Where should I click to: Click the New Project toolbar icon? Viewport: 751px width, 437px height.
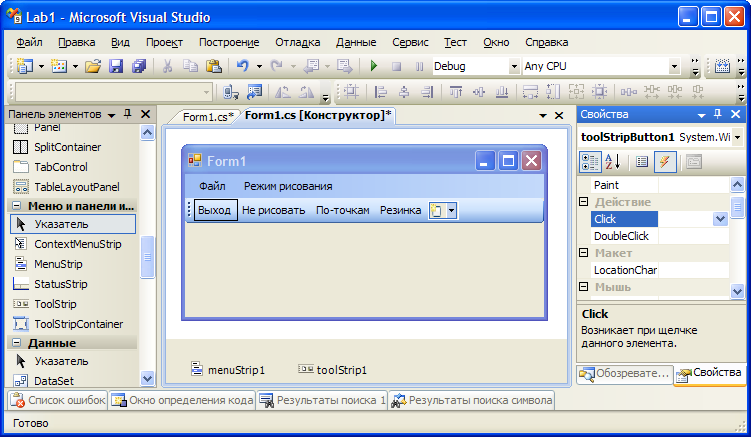coord(25,66)
